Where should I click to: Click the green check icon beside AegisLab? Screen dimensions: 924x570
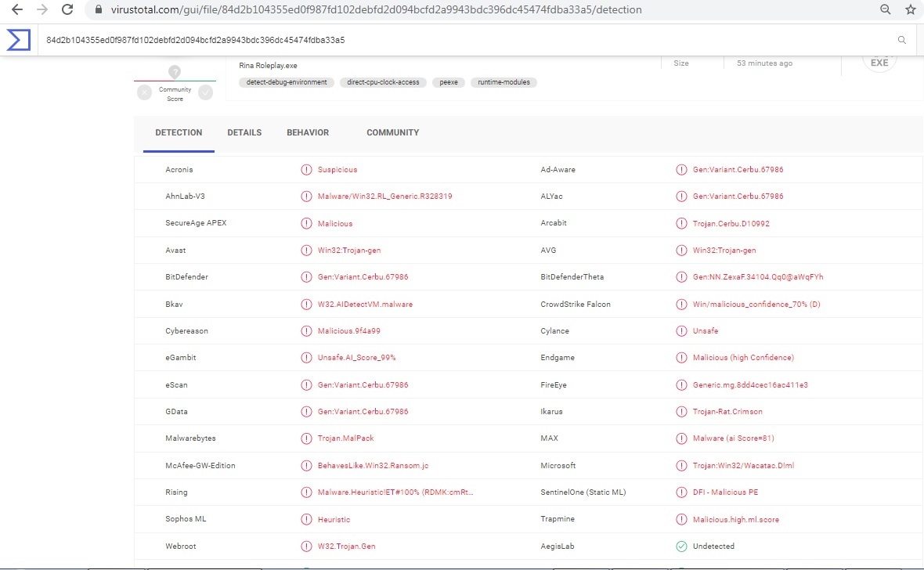(x=681, y=547)
